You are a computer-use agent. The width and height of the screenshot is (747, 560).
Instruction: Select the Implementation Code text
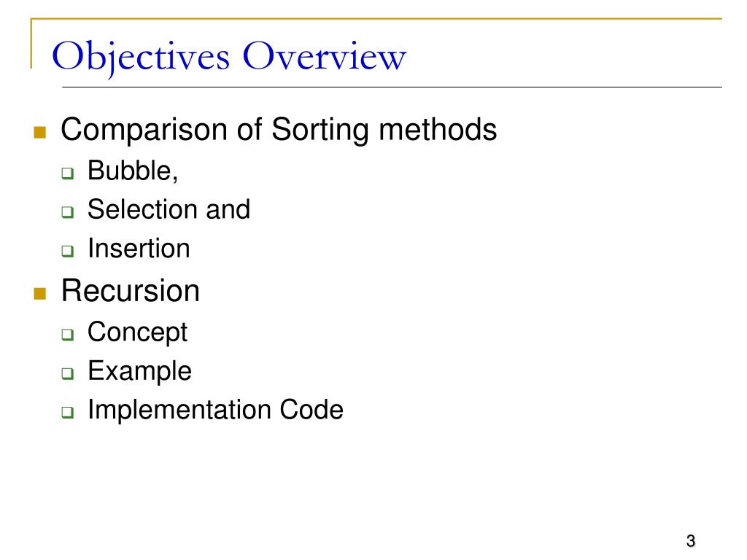pyautogui.click(x=215, y=410)
